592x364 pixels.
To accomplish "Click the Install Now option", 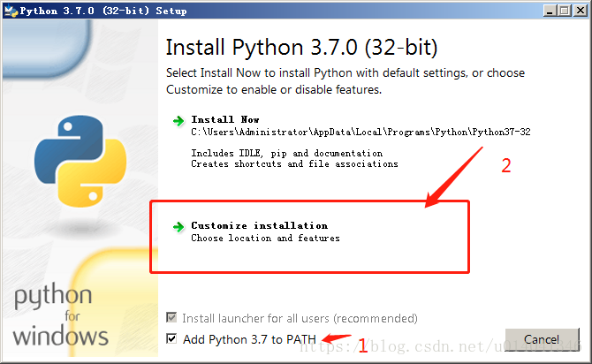I will pos(225,119).
